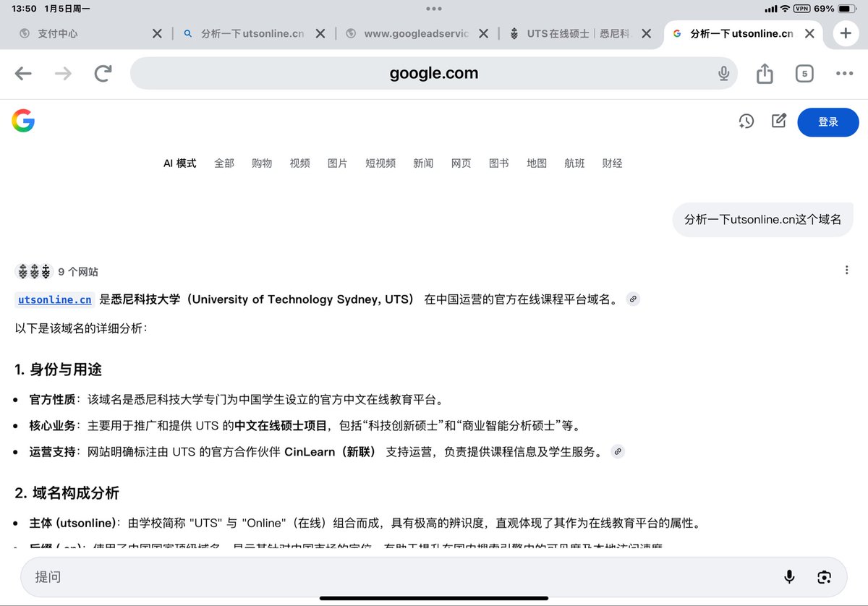
Task: Click the heading 2. 域名构成分析
Action: pyautogui.click(x=67, y=493)
